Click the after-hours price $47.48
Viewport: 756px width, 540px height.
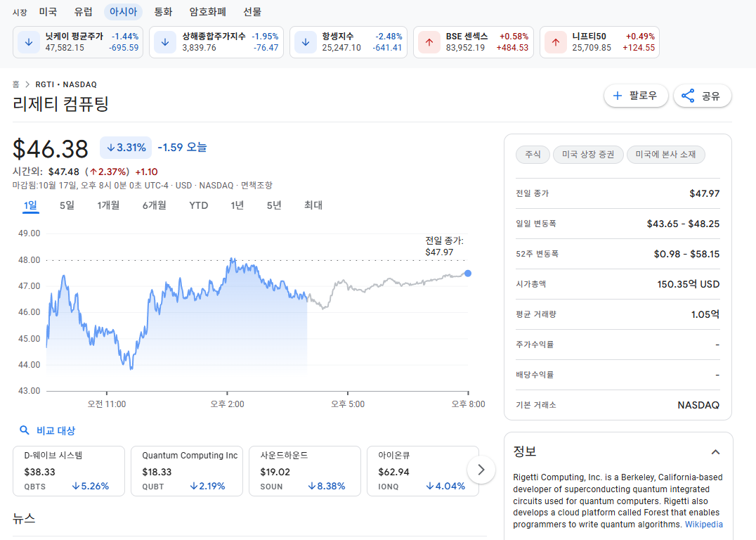click(64, 172)
